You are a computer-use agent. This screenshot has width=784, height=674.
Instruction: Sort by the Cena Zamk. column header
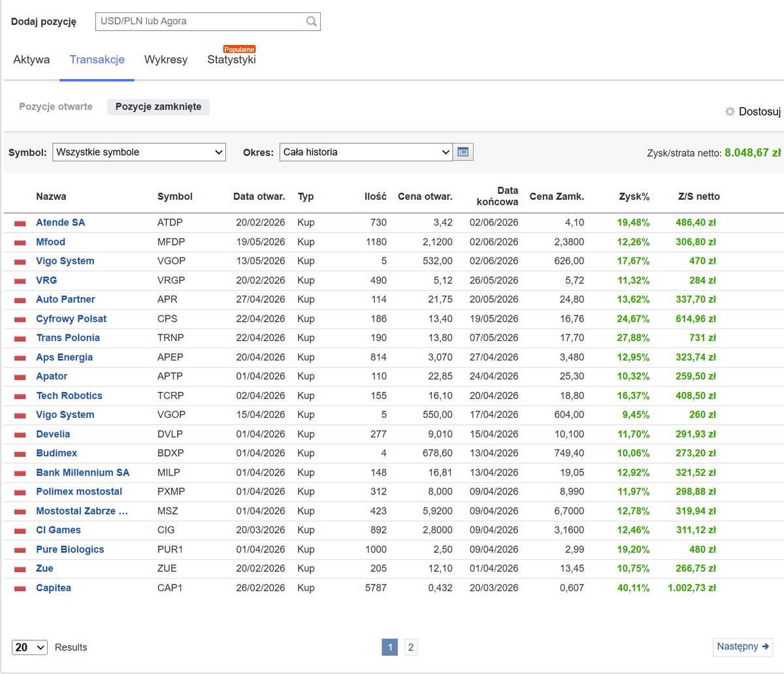coord(557,196)
